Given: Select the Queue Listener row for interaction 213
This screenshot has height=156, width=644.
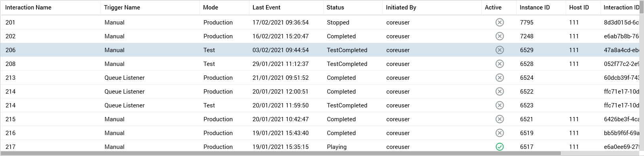Looking at the screenshot, I should pyautogui.click(x=322, y=78).
